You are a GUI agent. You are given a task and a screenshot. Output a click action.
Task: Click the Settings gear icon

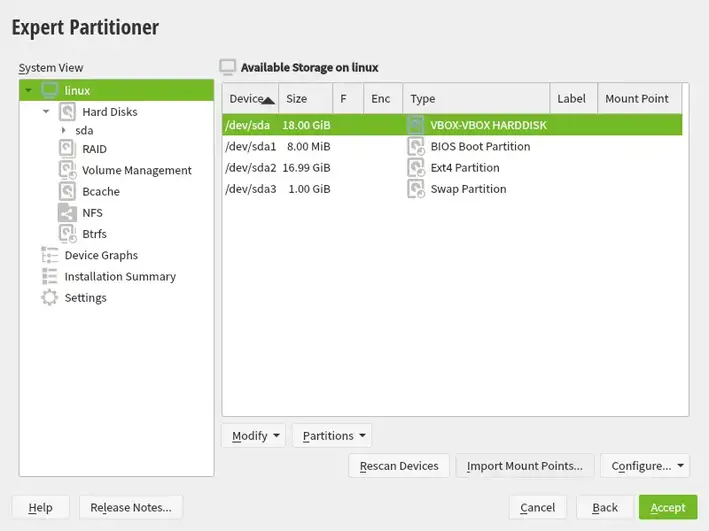click(x=49, y=298)
